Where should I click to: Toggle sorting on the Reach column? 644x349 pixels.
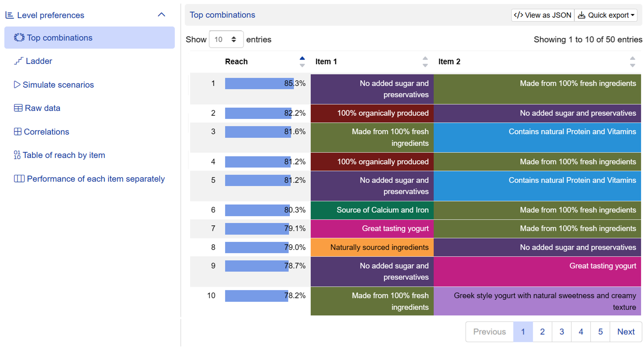[303, 62]
